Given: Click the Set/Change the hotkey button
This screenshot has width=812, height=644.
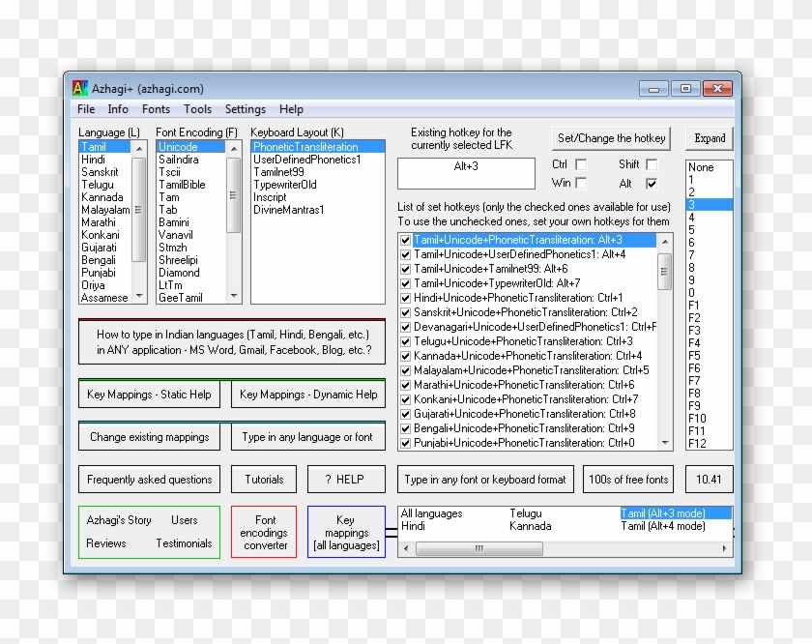Looking at the screenshot, I should click(x=612, y=138).
